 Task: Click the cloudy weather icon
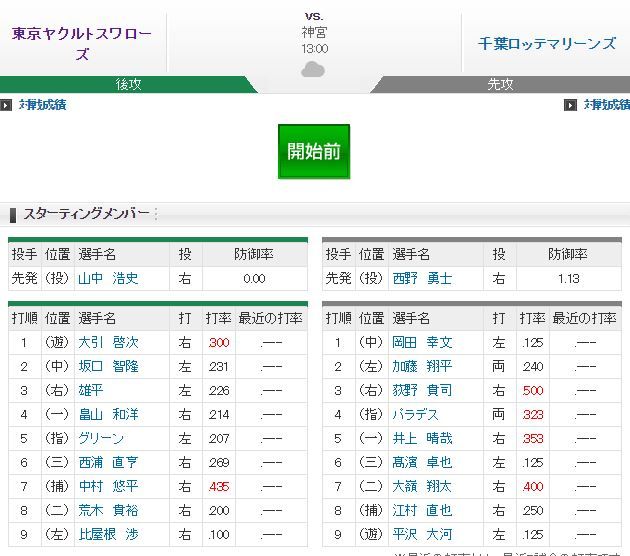click(x=313, y=69)
